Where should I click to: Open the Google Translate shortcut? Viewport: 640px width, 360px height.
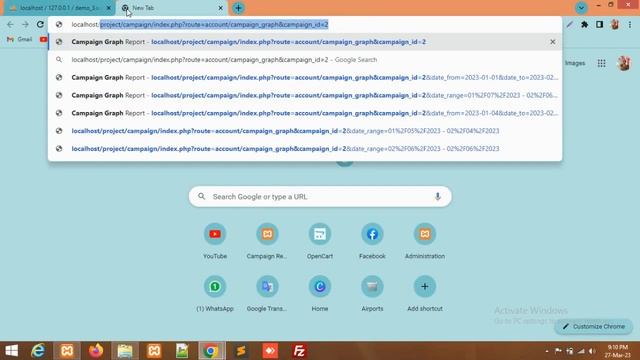pos(267,293)
